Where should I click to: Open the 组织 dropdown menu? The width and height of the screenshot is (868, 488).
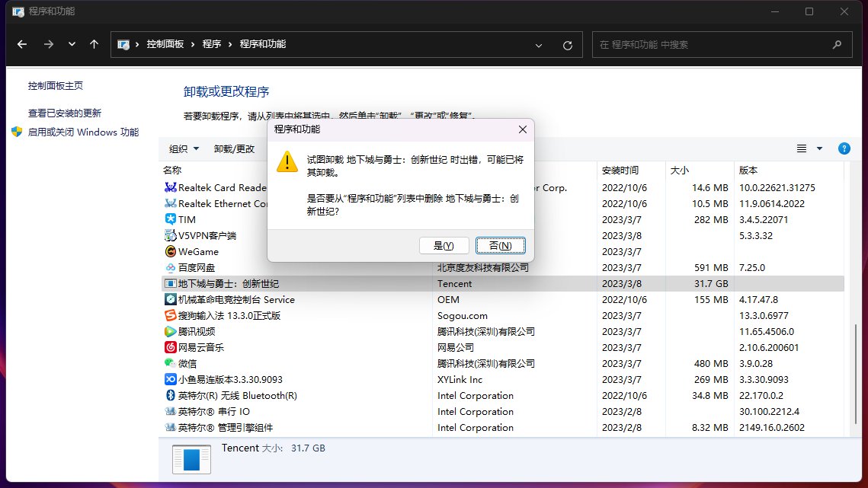pos(184,148)
